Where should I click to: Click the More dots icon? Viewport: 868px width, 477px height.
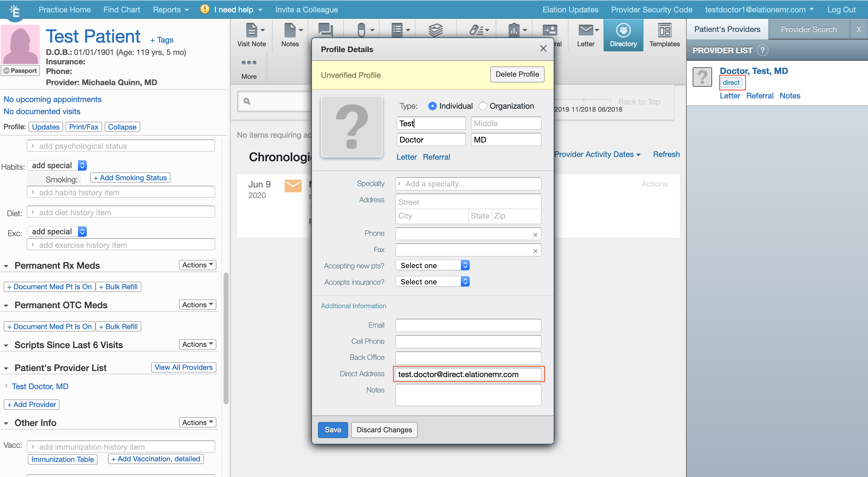[x=249, y=63]
